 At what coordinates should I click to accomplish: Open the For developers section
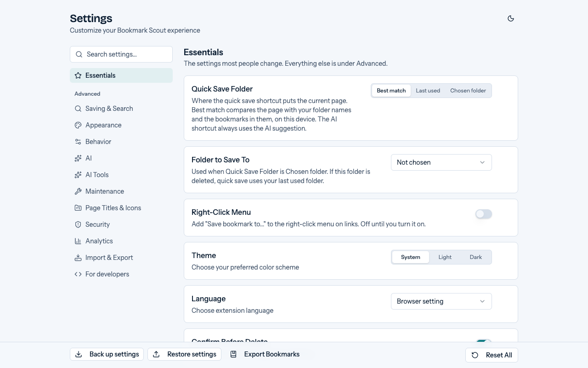pyautogui.click(x=121, y=274)
